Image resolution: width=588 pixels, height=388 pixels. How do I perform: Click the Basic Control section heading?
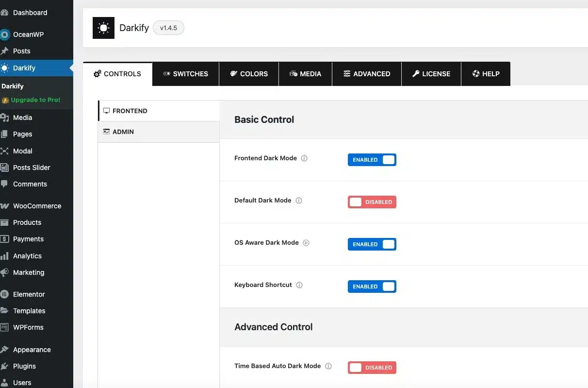(264, 119)
